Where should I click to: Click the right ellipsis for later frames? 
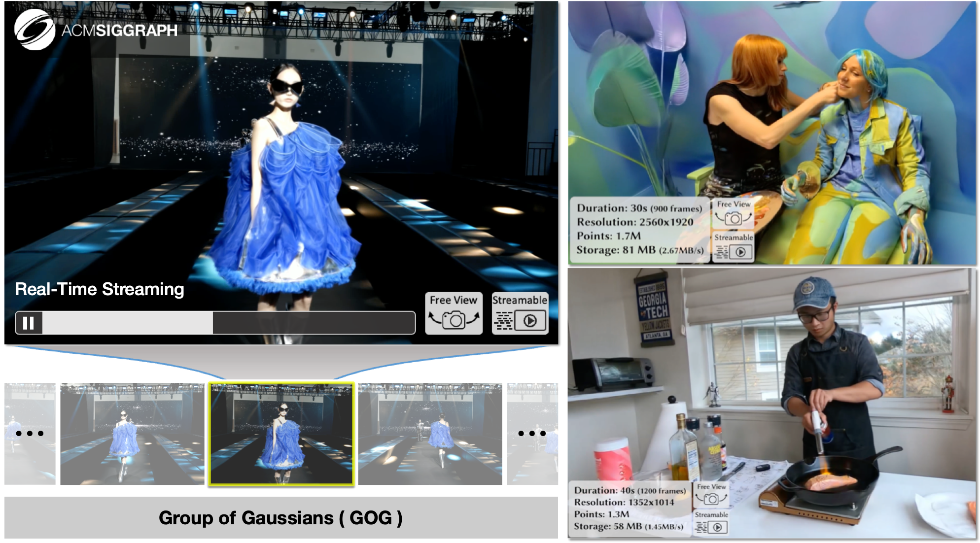(x=532, y=434)
